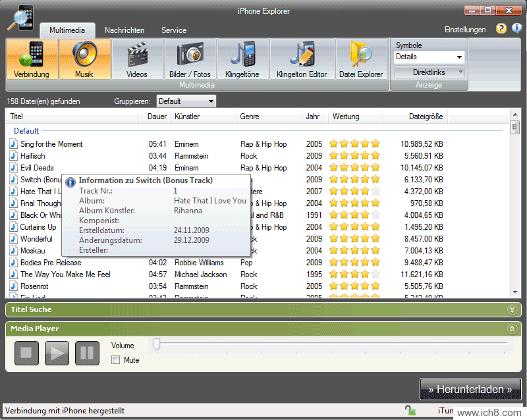This screenshot has width=527, height=420.
Task: Sort list by Künstler column header
Action: tap(204, 117)
